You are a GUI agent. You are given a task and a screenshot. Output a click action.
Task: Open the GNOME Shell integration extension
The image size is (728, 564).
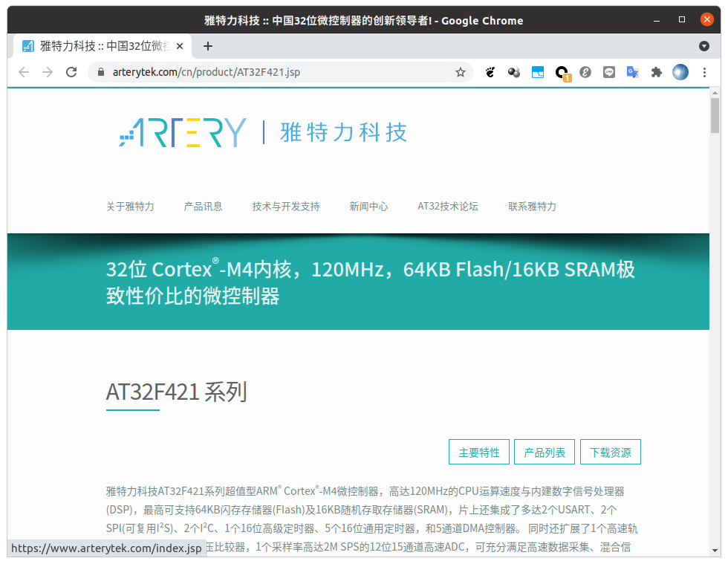(x=490, y=72)
